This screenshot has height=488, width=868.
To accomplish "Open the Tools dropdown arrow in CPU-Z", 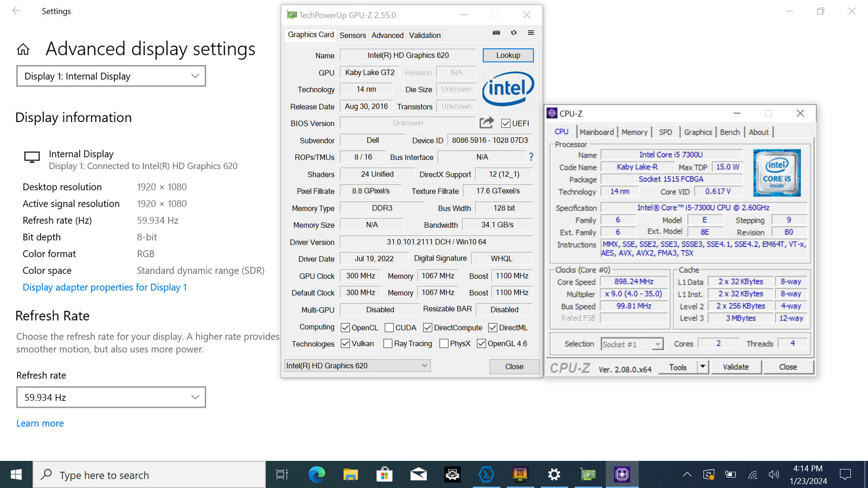I will coord(703,367).
